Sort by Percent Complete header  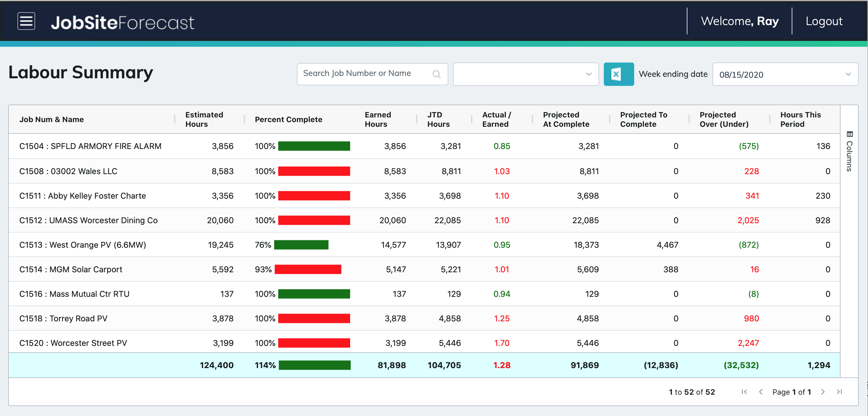tap(288, 119)
